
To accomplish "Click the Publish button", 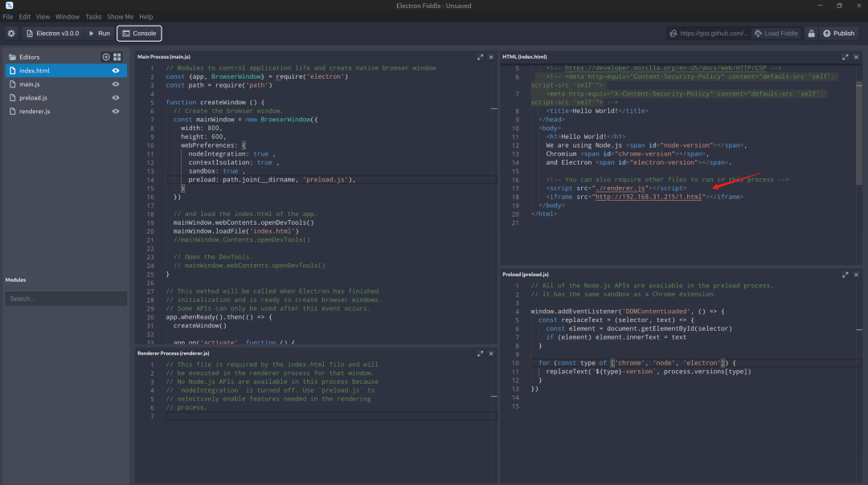I will tap(838, 33).
